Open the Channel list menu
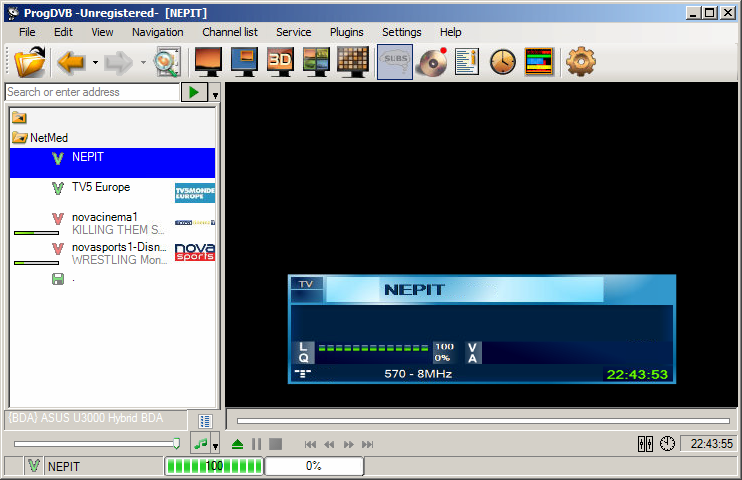Viewport: 742px width, 480px height. click(230, 32)
